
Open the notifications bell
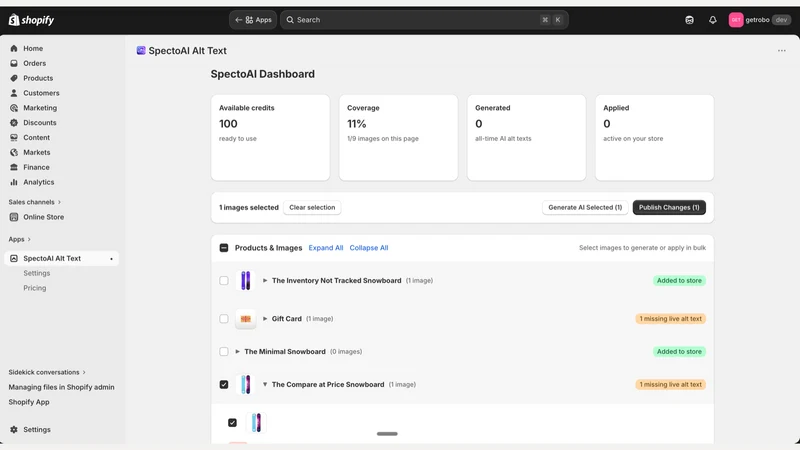click(x=713, y=20)
